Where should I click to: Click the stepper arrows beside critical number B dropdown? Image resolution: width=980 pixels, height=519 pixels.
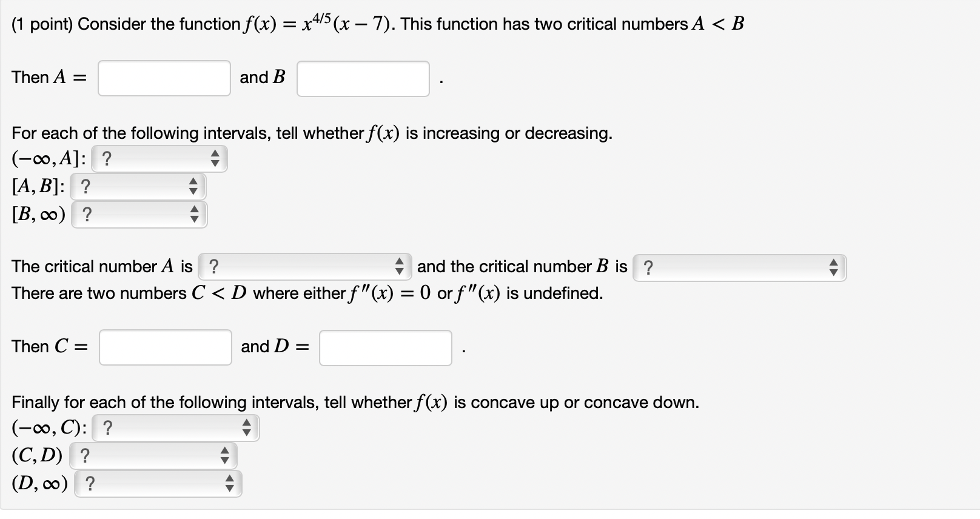pyautogui.click(x=835, y=267)
